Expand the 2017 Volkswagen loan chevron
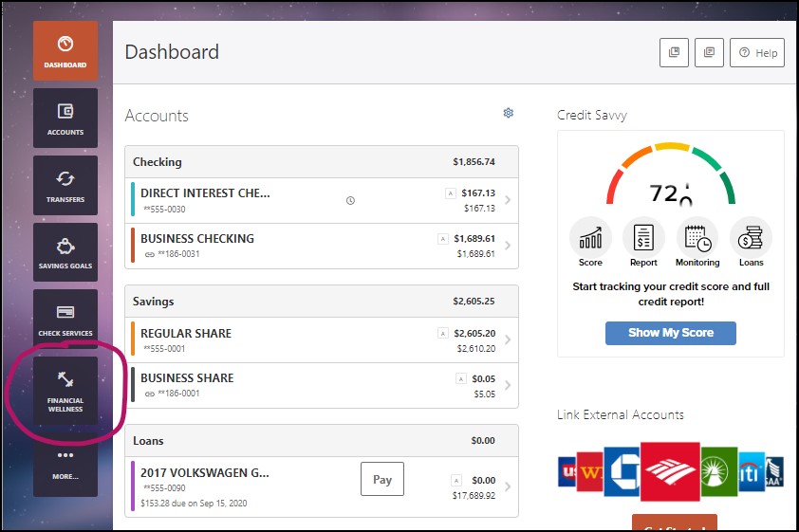This screenshot has width=799, height=532. [x=508, y=486]
